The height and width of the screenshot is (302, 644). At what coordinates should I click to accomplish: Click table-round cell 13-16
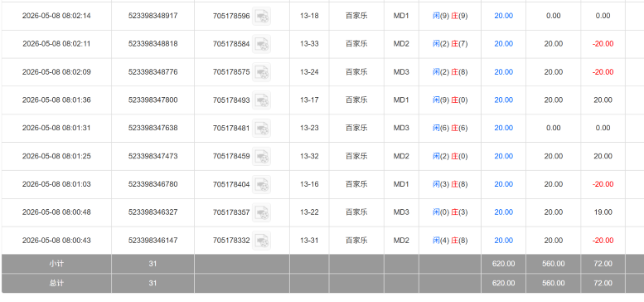(309, 184)
